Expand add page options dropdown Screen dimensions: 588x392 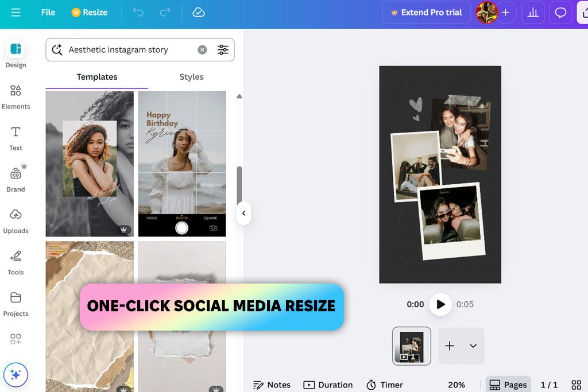click(x=473, y=346)
